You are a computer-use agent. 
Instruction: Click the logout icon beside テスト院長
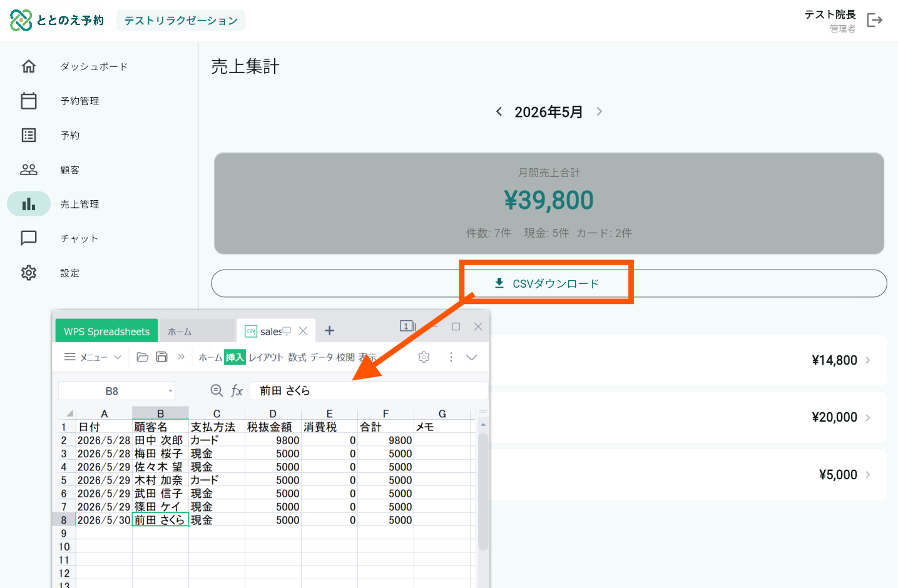coord(874,21)
